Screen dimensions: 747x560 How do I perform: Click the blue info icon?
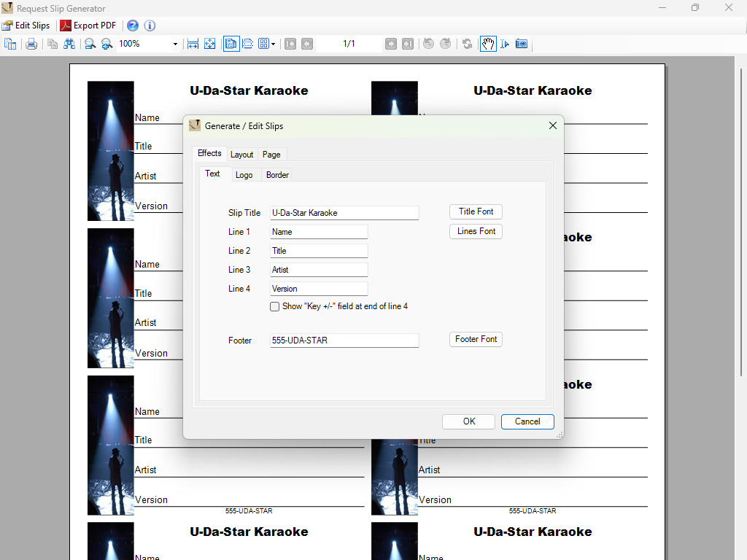[150, 26]
